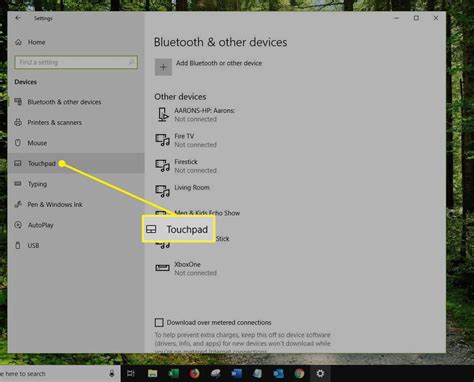
Task: Select the Living Room device entry
Action: pos(183,191)
